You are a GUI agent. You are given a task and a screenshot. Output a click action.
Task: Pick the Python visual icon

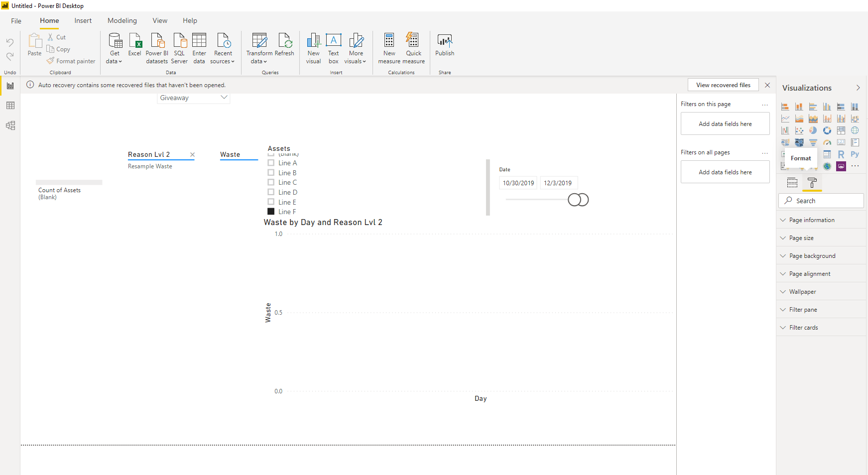click(x=855, y=154)
